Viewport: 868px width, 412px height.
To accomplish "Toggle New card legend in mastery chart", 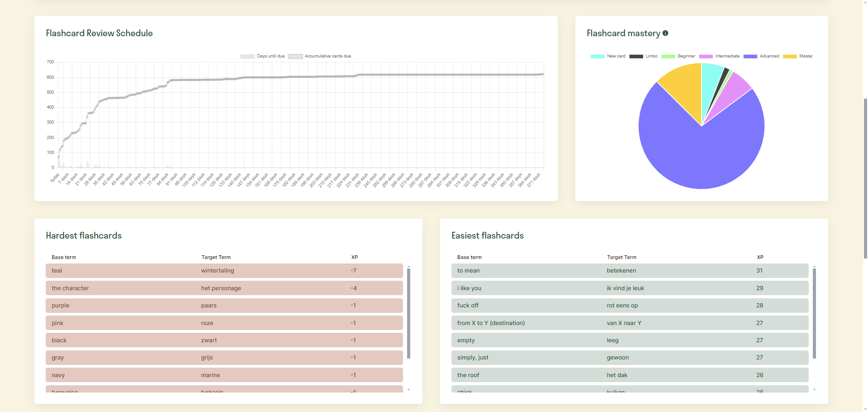I will point(608,56).
